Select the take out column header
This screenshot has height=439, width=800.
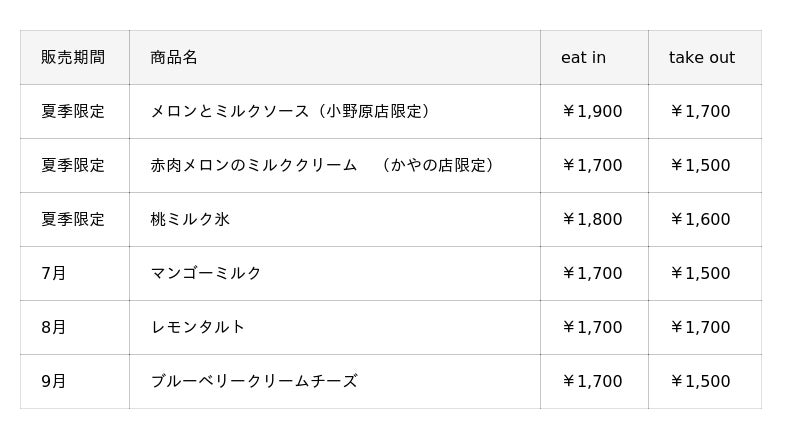[x=701, y=58]
